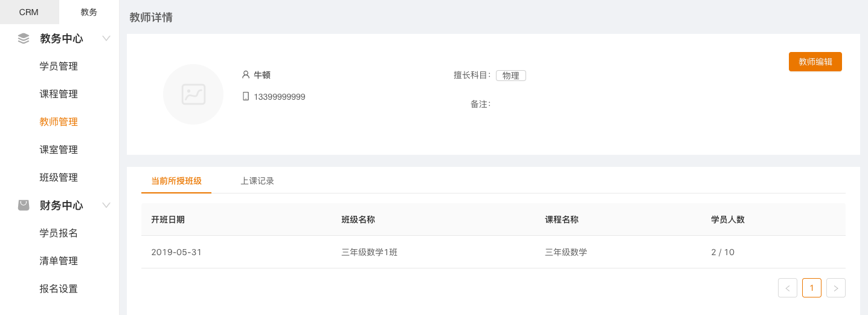Open 学员管理 in sidebar

tap(59, 67)
